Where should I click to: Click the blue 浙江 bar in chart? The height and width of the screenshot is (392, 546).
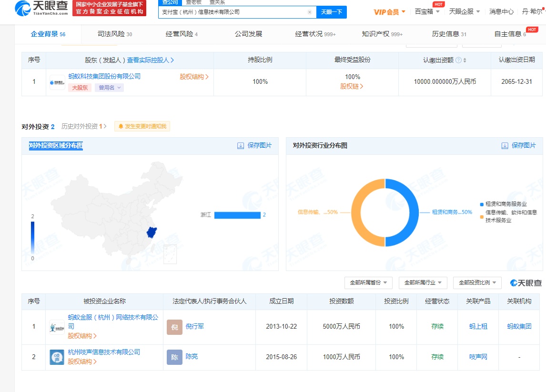[237, 215]
